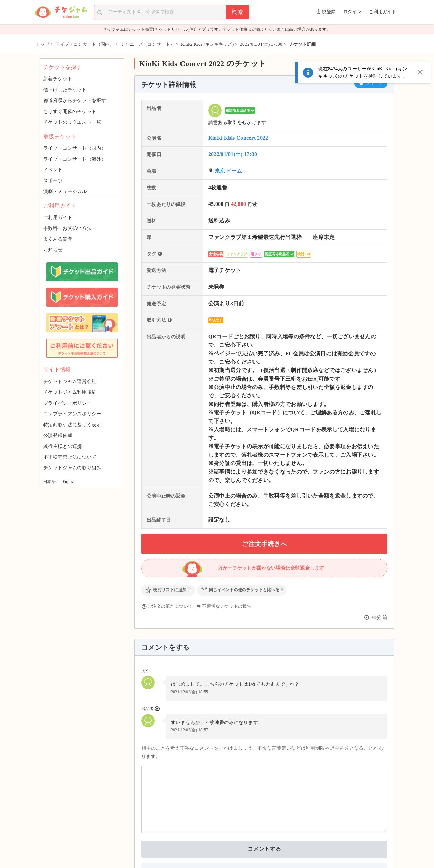Click the monkey mascot in refund guarantee banner
This screenshot has width=434, height=868.
pos(192,569)
